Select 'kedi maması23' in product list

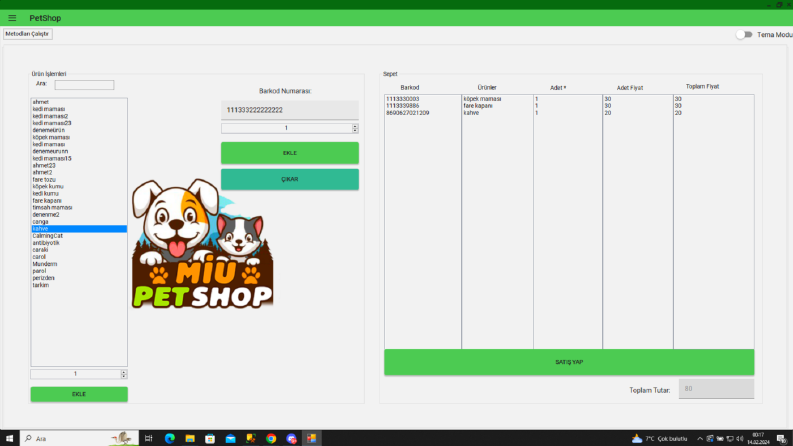pyautogui.click(x=79, y=123)
